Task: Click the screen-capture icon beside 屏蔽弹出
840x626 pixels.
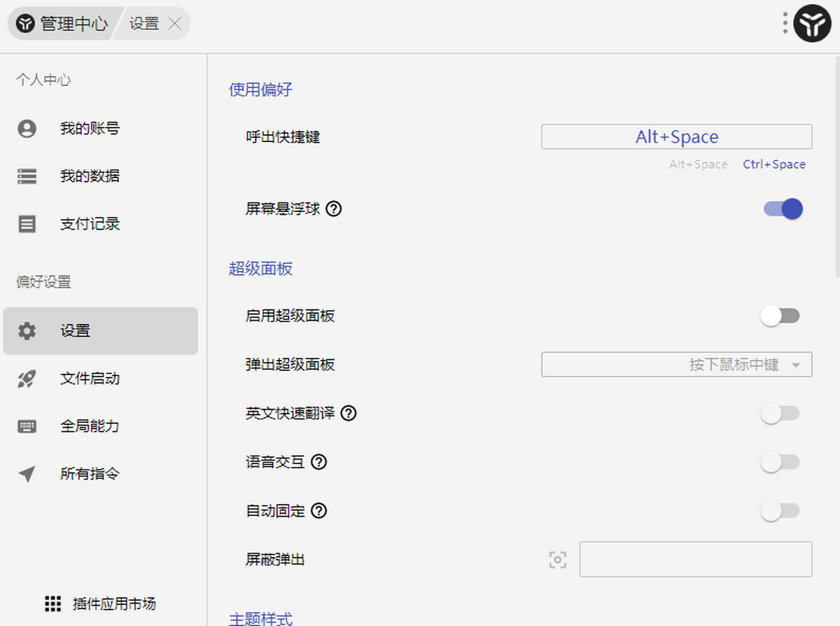Action: click(558, 559)
